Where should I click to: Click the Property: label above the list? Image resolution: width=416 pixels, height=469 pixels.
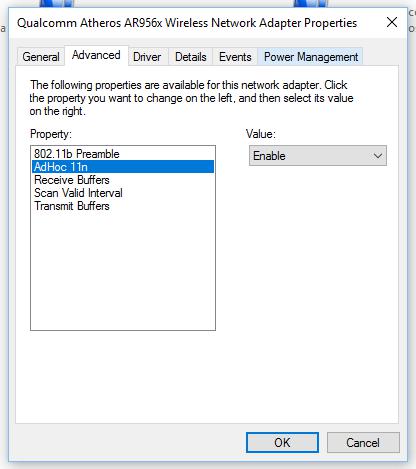tap(51, 134)
